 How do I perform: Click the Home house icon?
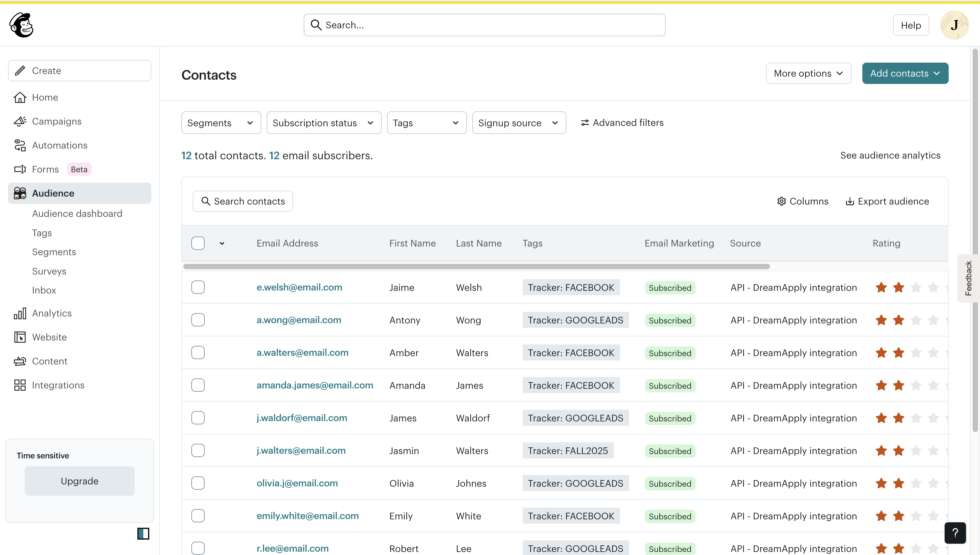point(20,97)
